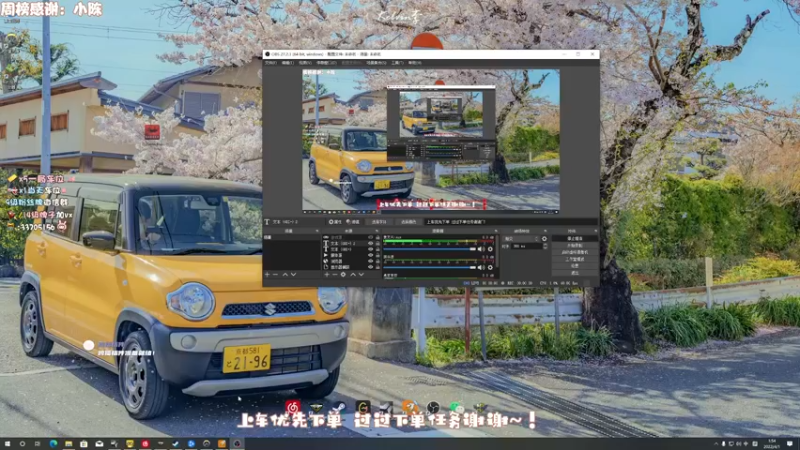Move the selected source down in the sources list
This screenshot has width=800, height=450.
(361, 274)
